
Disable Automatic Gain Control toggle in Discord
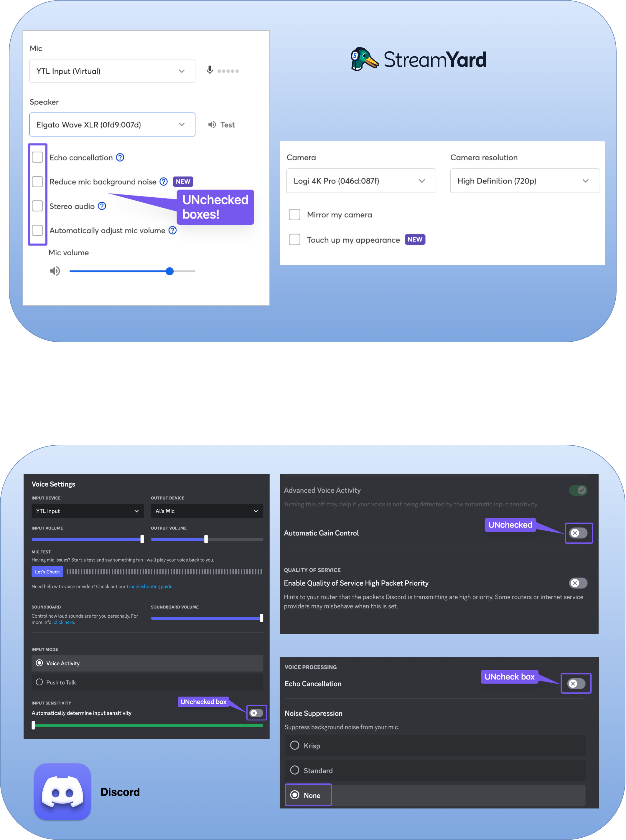click(x=577, y=533)
